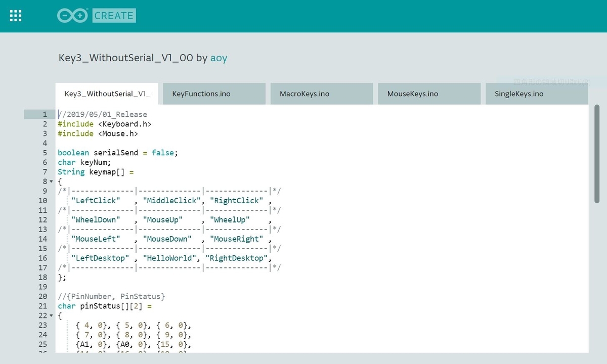Viewport: 607px width, 364px height.
Task: Click the "MouseDown" string
Action: point(167,239)
